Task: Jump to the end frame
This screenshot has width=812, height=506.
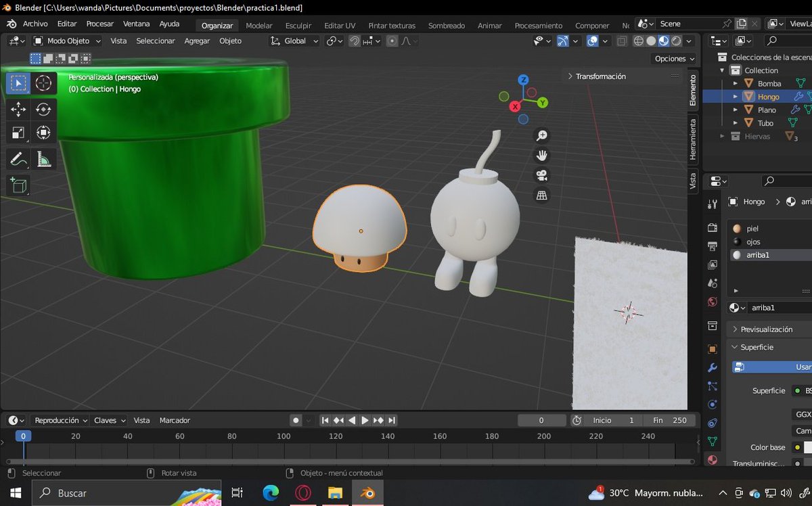Action: [391, 420]
